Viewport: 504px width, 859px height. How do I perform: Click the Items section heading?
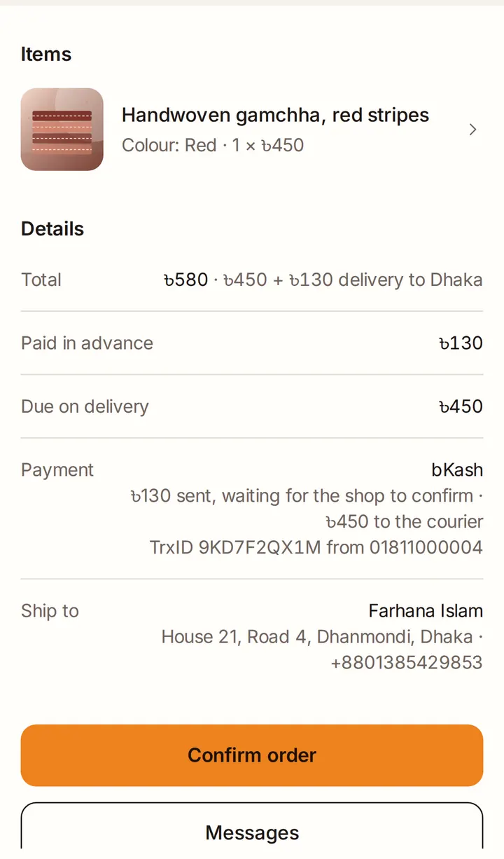point(46,54)
